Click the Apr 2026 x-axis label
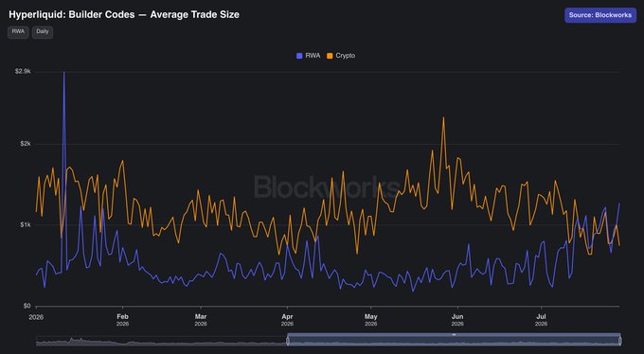This screenshot has width=644, height=354. pyautogui.click(x=287, y=320)
